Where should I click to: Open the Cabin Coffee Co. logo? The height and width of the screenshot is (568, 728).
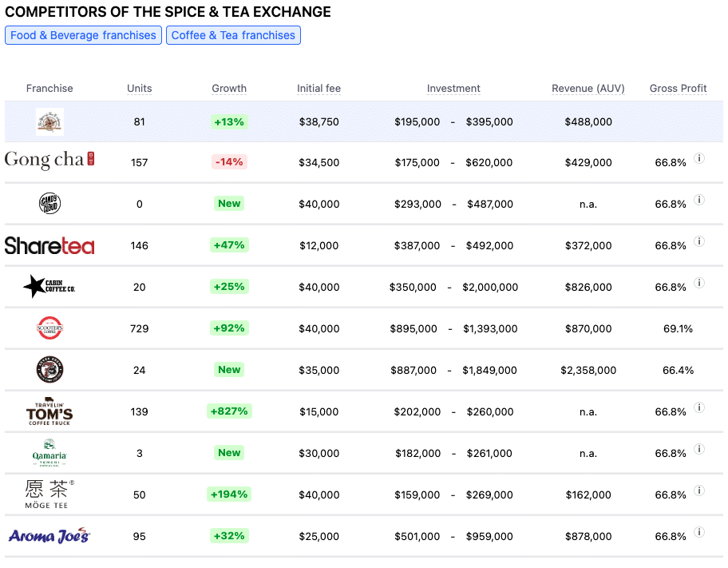pyautogui.click(x=49, y=286)
